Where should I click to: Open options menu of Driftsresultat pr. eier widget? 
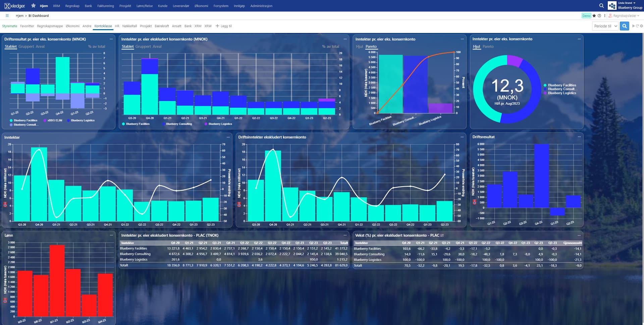coord(111,39)
